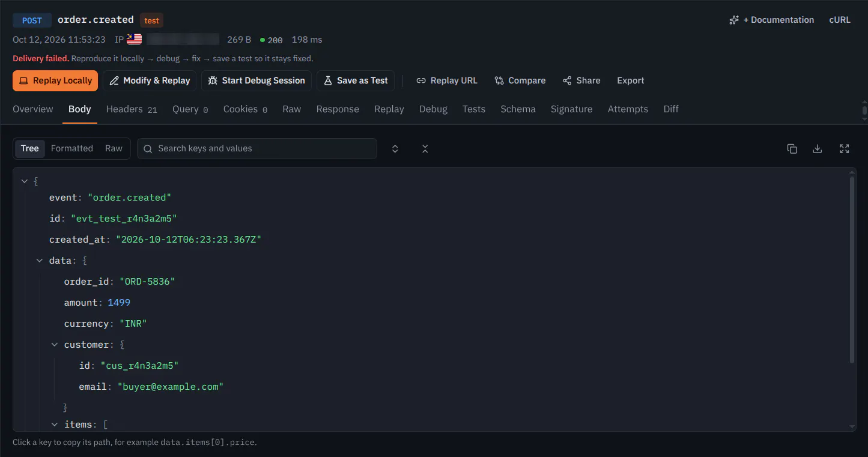Open the Headers tab

pyautogui.click(x=132, y=109)
